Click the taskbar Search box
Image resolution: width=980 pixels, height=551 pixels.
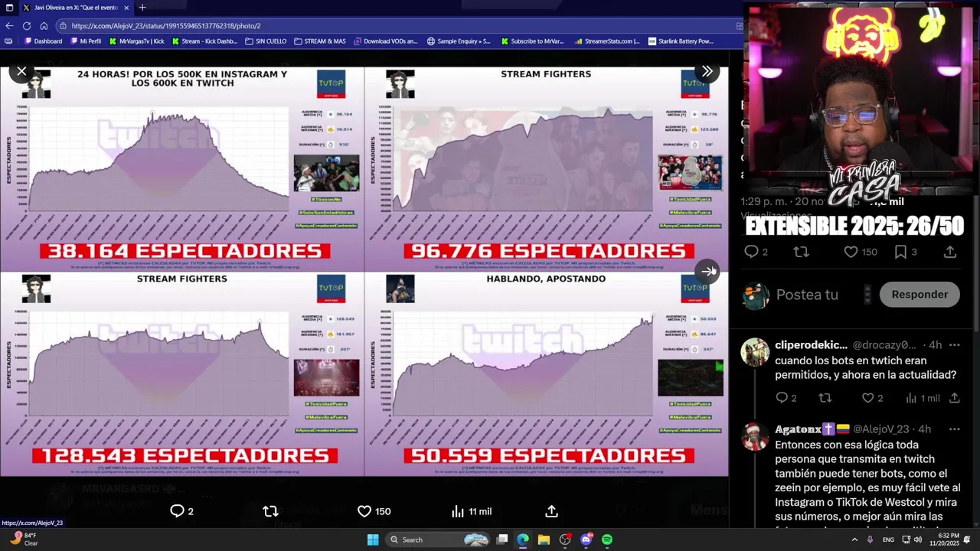(437, 540)
